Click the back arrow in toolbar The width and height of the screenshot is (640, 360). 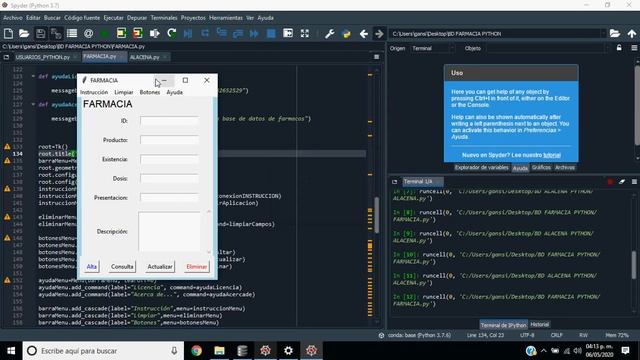(x=363, y=33)
